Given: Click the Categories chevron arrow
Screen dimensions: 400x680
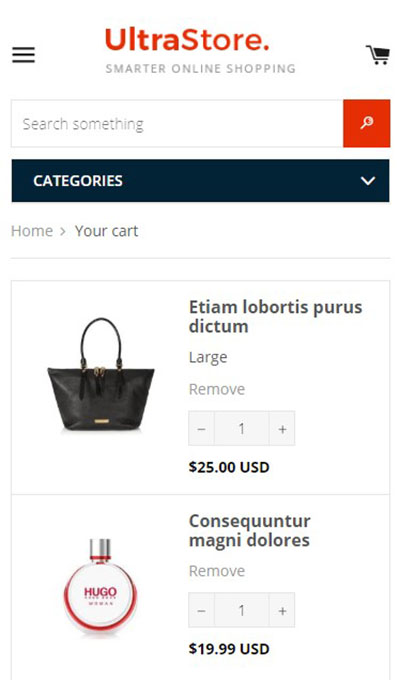Looking at the screenshot, I should (x=368, y=181).
